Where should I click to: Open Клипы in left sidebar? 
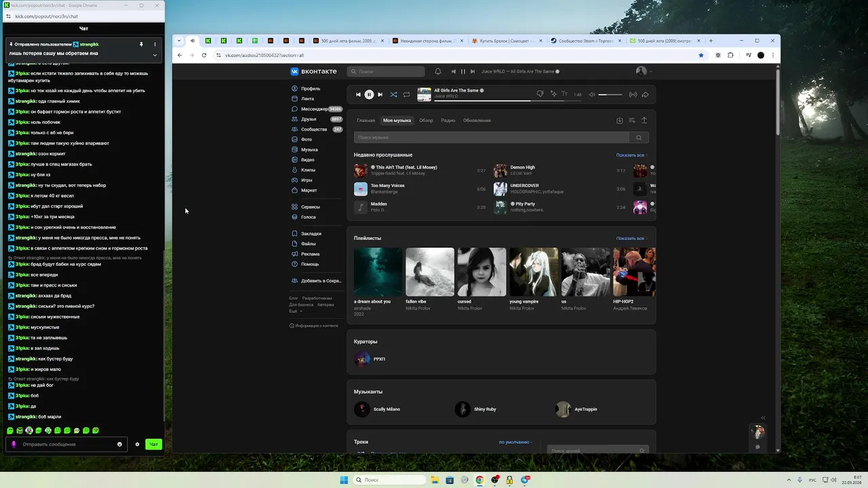point(308,170)
